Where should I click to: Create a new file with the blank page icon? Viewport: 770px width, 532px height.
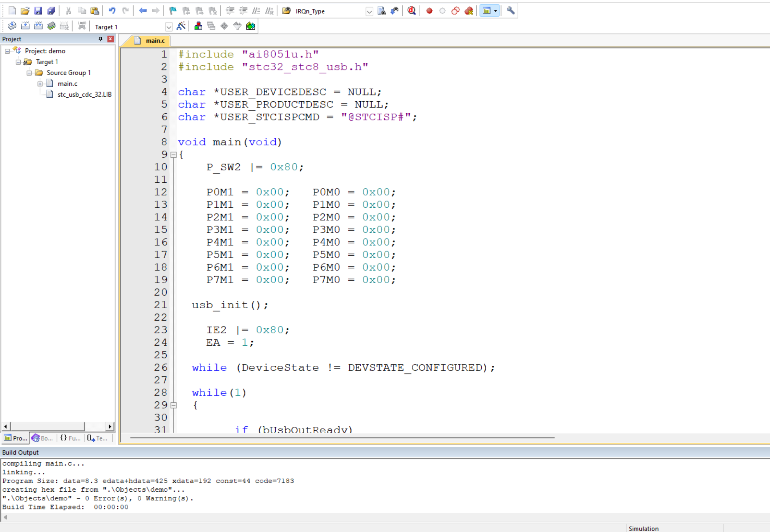tap(12, 11)
